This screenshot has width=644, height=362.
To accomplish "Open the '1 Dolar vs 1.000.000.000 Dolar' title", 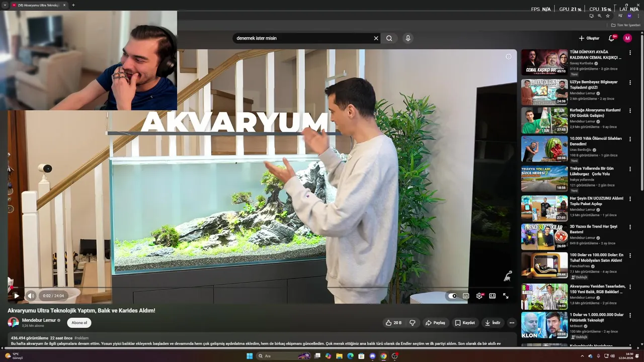I will coord(597,318).
